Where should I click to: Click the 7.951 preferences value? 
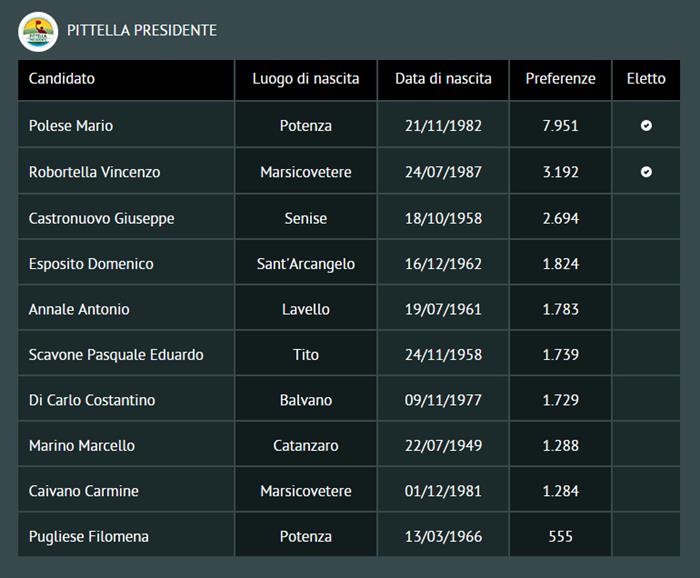(x=560, y=126)
